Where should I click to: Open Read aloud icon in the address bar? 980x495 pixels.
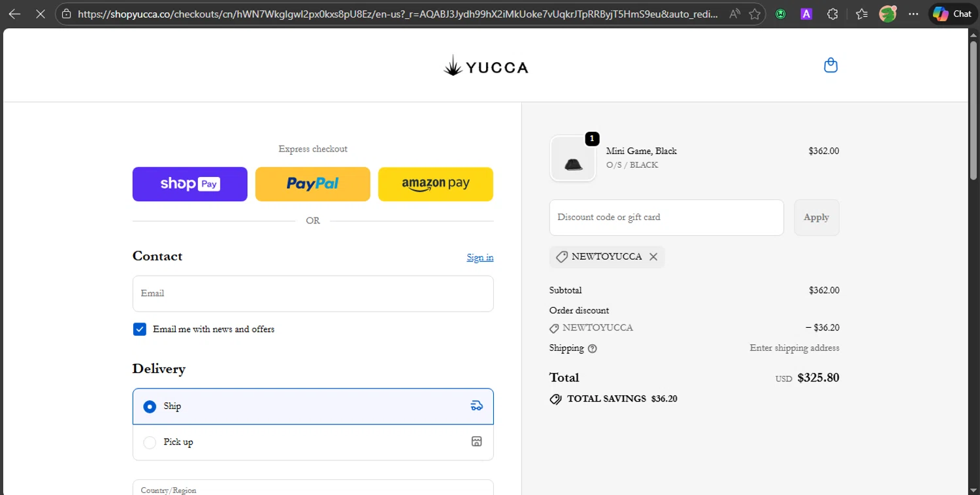click(735, 14)
